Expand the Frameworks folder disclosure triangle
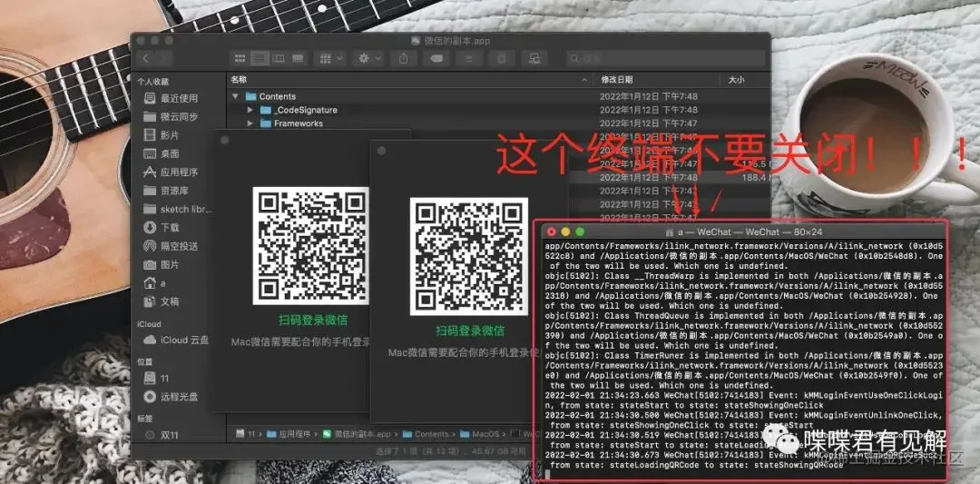This screenshot has width=980, height=484. click(250, 123)
